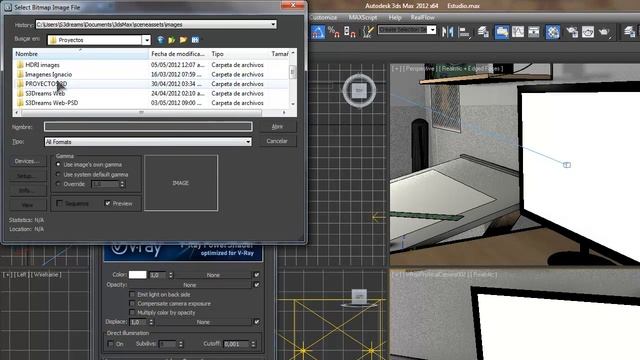Image resolution: width=640 pixels, height=360 pixels.
Task: Open the Manage Layers icon
Action: pyautogui.click(x=483, y=32)
